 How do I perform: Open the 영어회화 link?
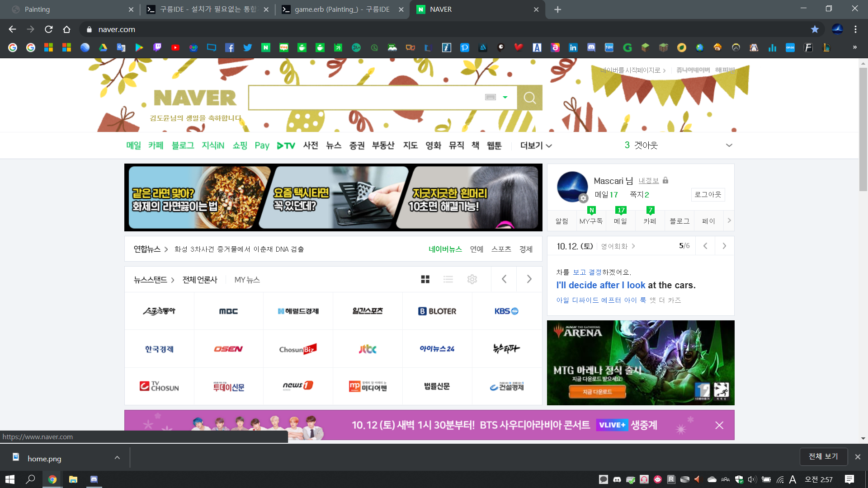618,246
